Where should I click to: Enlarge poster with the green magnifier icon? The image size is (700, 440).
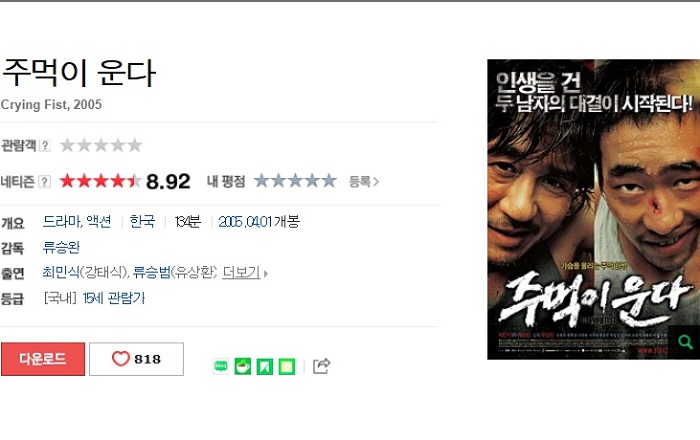(x=685, y=342)
